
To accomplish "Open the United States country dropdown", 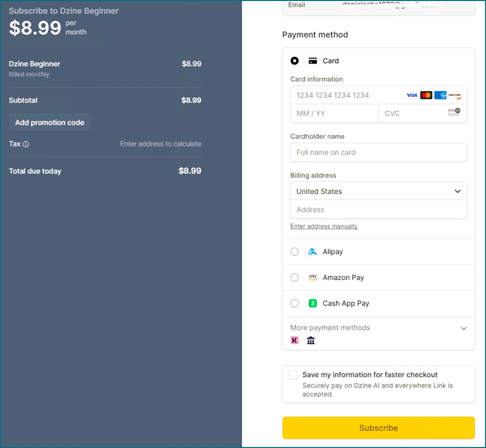I will (x=379, y=191).
